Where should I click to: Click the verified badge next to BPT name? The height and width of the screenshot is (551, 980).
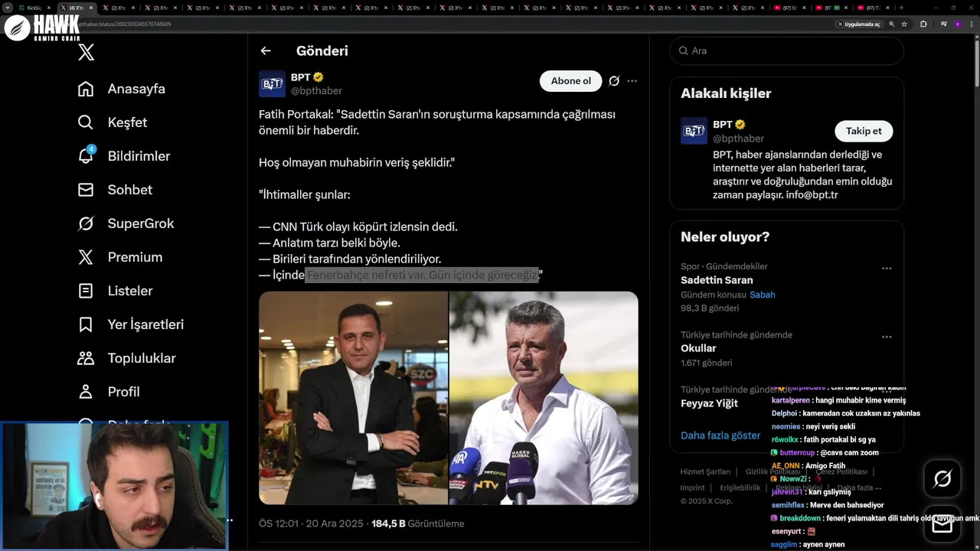point(318,77)
